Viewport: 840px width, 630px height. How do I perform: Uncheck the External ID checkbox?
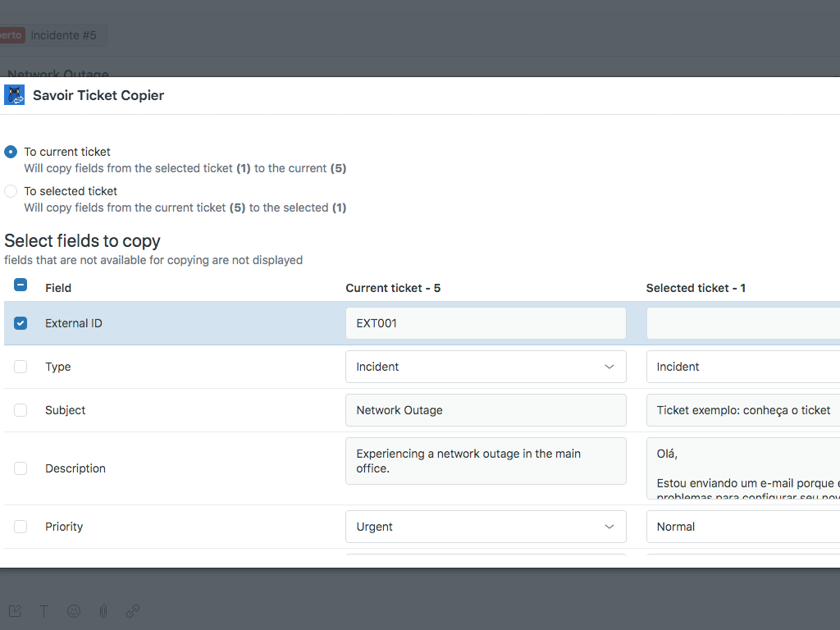click(21, 323)
